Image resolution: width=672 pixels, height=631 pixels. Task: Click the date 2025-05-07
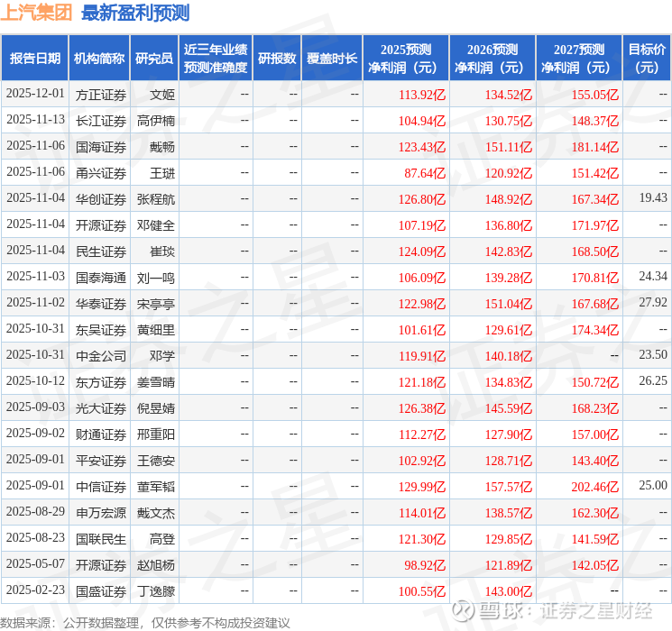35,563
